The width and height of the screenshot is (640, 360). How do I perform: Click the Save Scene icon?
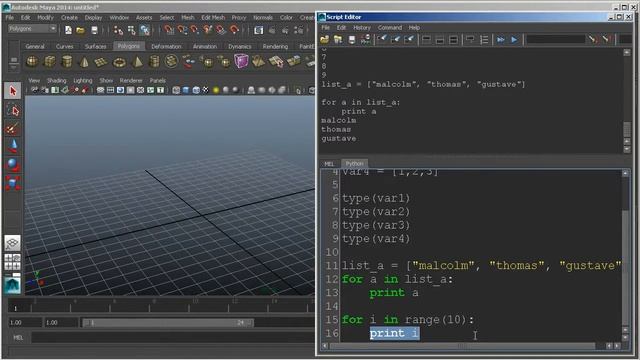pyautogui.click(x=94, y=30)
